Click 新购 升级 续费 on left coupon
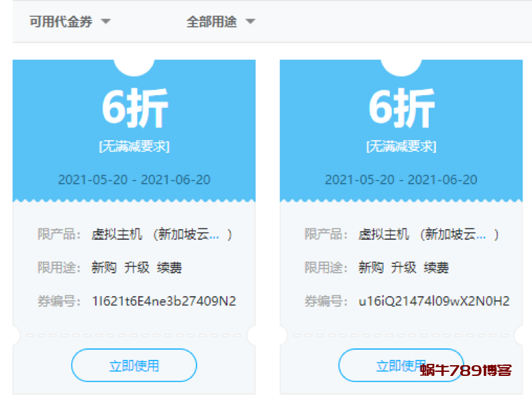Screen dimensions: 532x396 [137, 268]
